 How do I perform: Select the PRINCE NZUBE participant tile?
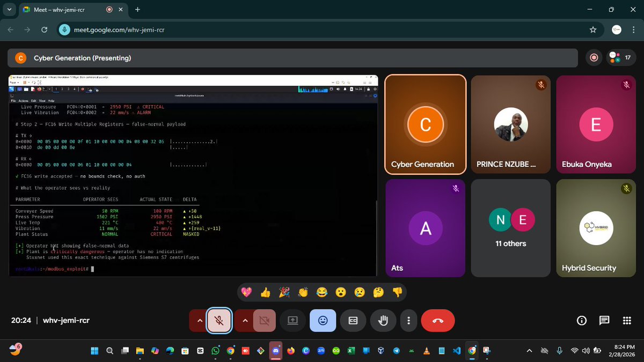coord(510,124)
